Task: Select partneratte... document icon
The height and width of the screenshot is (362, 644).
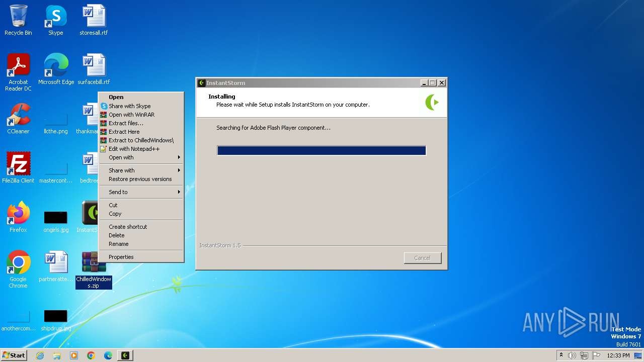Action: (56, 266)
